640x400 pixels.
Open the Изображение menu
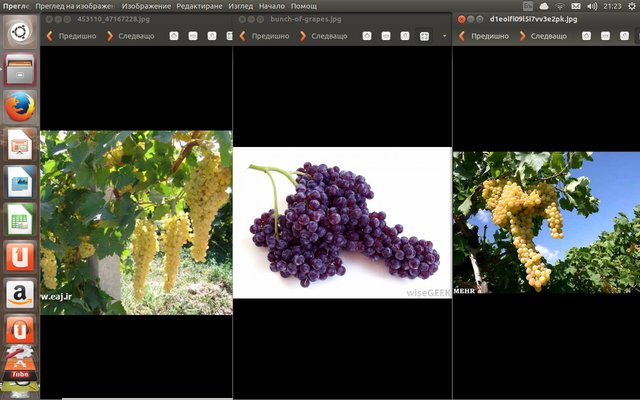point(146,6)
